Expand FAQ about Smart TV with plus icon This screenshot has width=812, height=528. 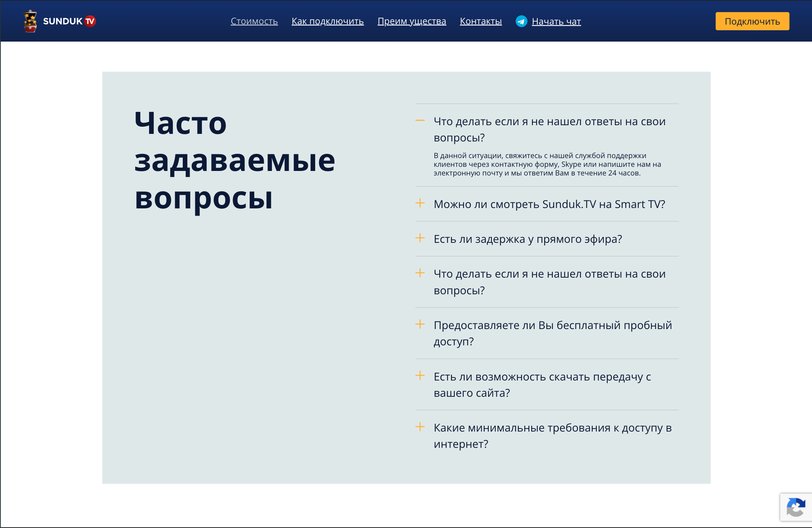[420, 203]
